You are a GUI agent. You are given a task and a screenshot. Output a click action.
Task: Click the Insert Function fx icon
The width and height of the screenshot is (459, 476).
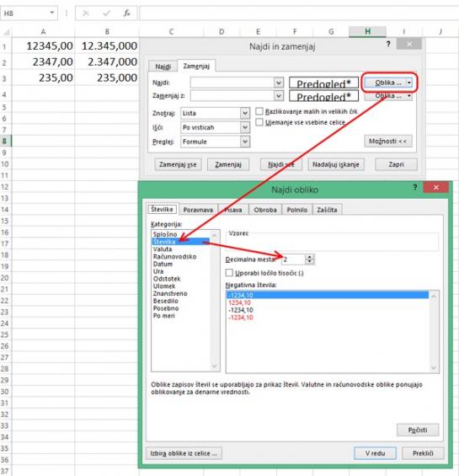[127, 13]
